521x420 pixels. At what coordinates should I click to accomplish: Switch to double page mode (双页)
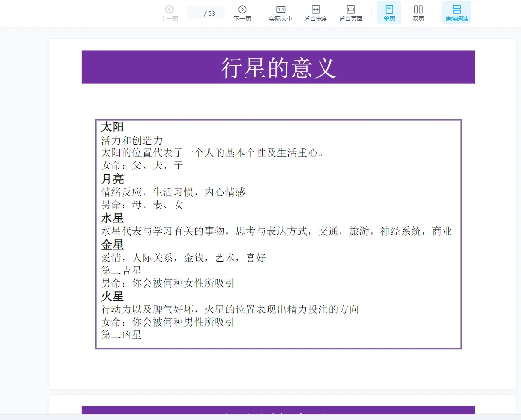(x=418, y=13)
